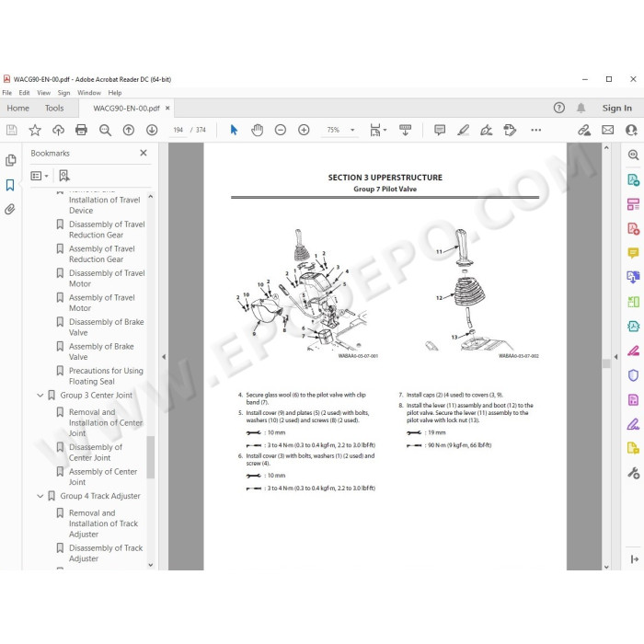Go to next page arrow
Image resolution: width=644 pixels, height=644 pixels.
pyautogui.click(x=152, y=131)
